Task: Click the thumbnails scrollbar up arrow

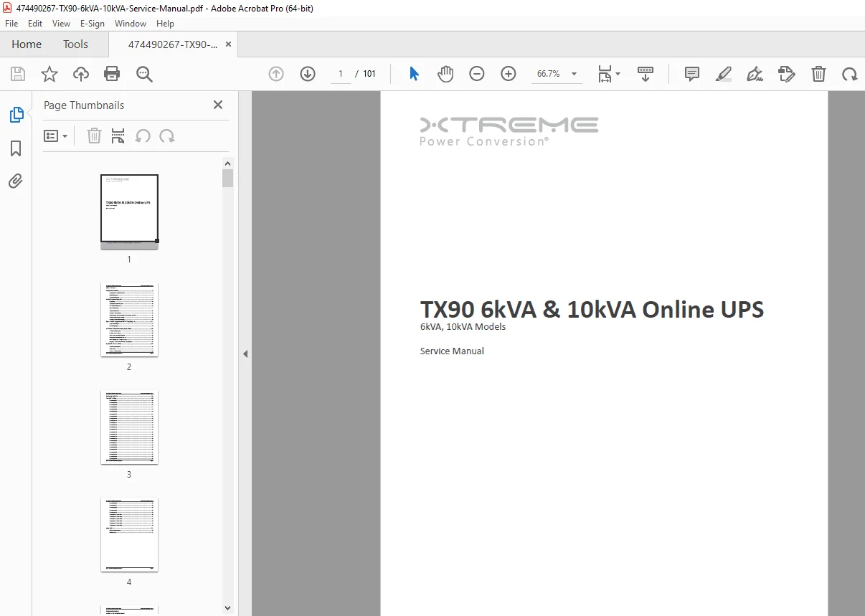Action: [228, 163]
